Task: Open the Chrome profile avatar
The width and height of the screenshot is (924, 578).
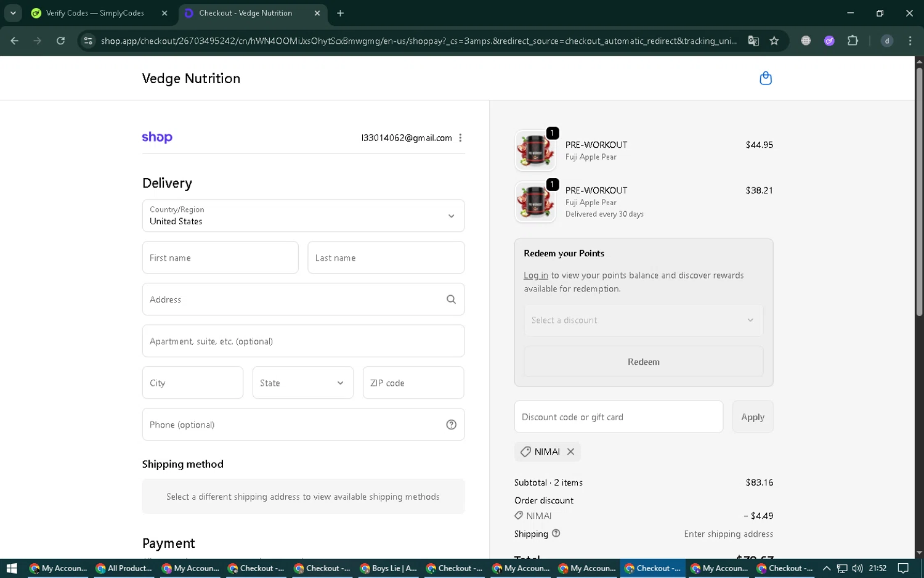Action: (887, 41)
